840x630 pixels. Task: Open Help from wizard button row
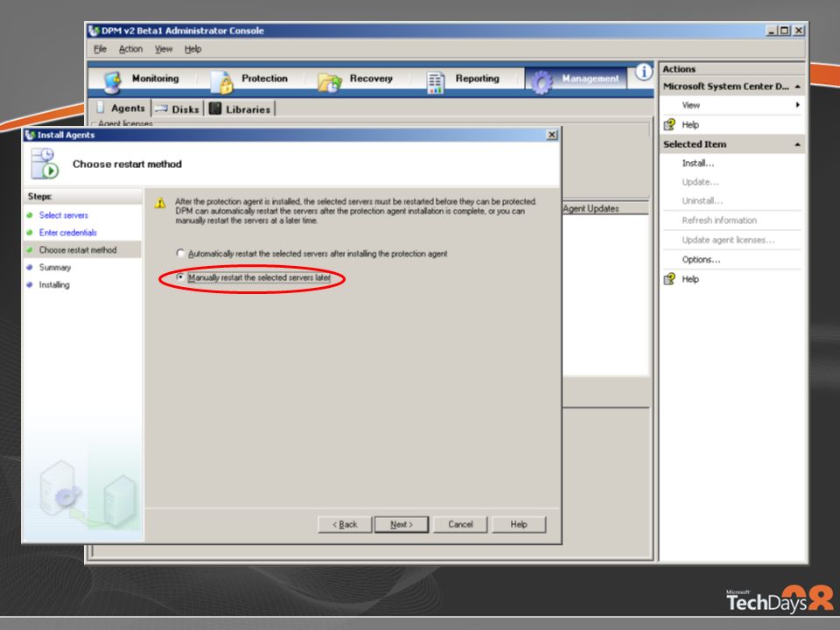[x=519, y=524]
